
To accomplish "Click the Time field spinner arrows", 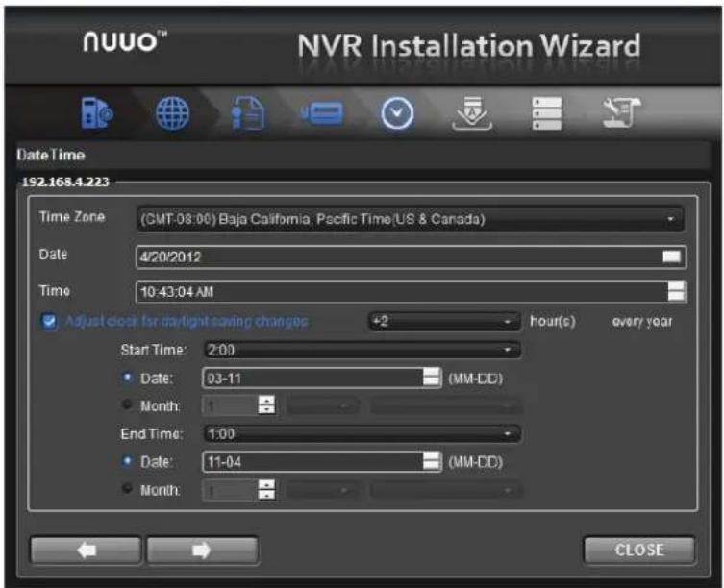I will [x=677, y=291].
